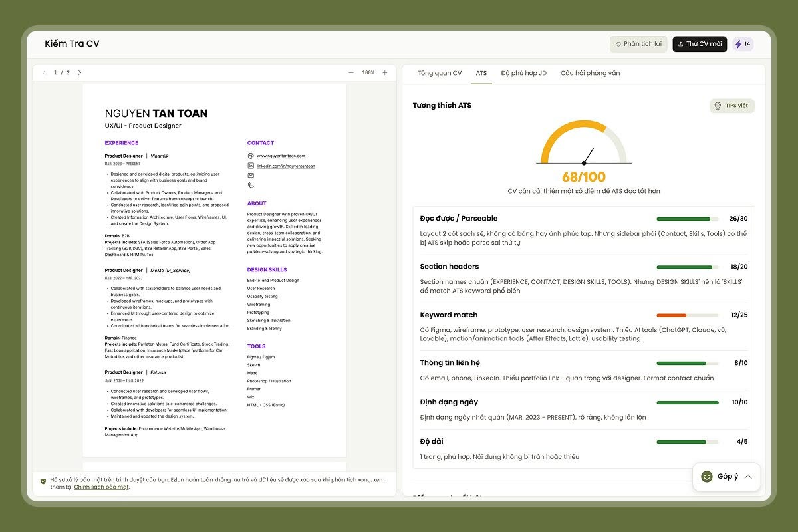Screen dimensions: 798x532
Task: Click the Section headers row title
Action: (x=450, y=267)
